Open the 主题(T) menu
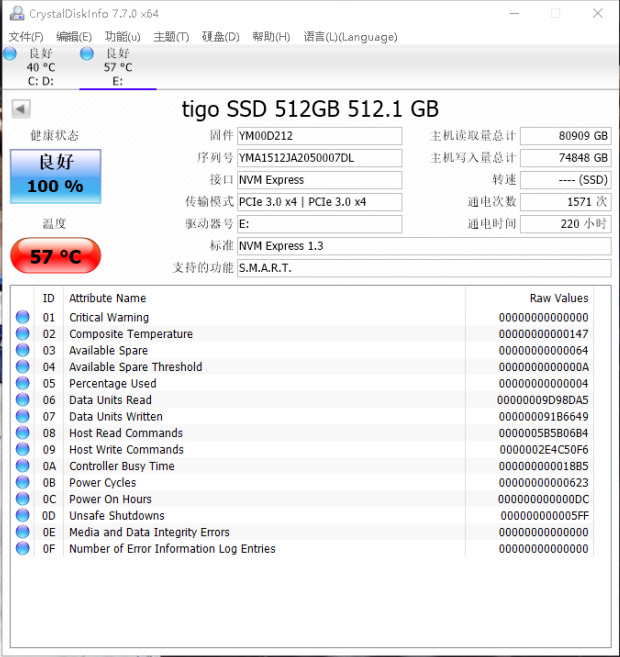Image resolution: width=620 pixels, height=657 pixels. pyautogui.click(x=171, y=37)
